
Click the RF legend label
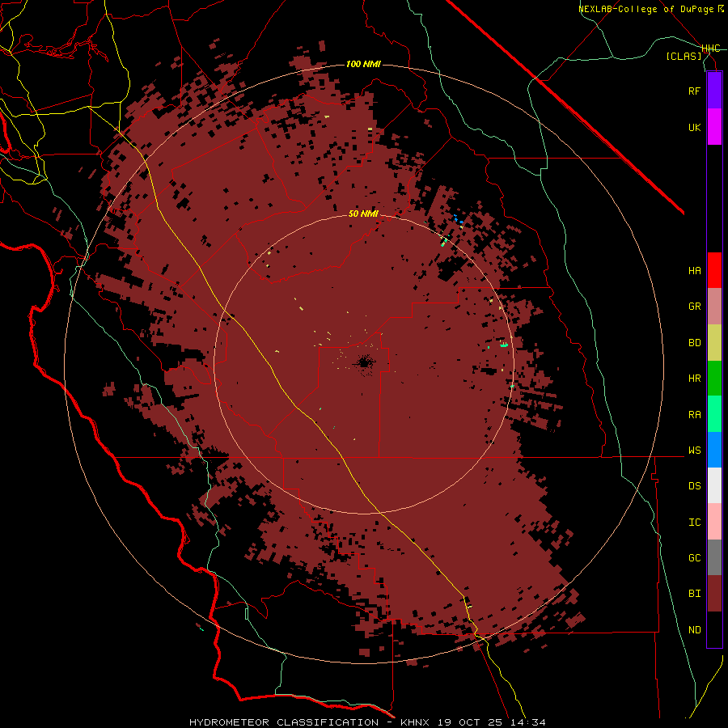(694, 91)
